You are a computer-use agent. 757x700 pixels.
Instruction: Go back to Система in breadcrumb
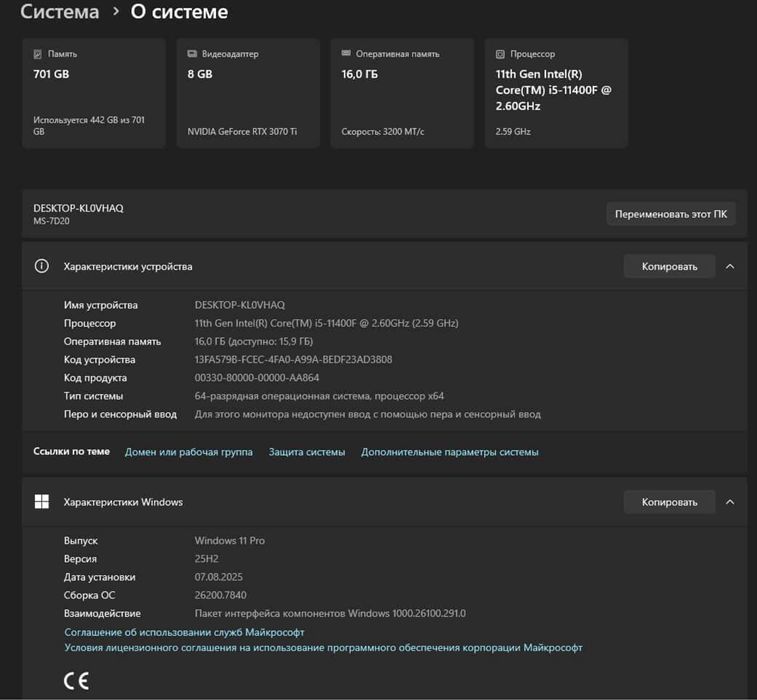point(60,13)
